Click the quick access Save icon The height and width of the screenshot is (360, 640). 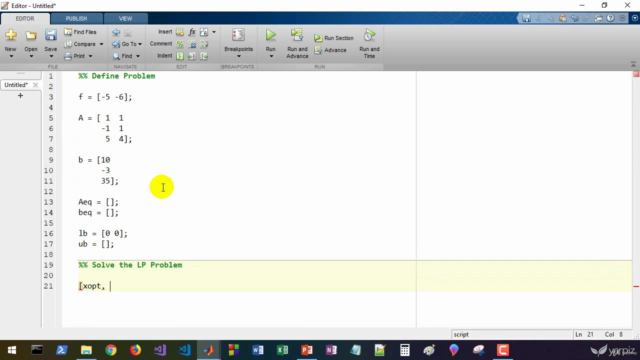527,18
